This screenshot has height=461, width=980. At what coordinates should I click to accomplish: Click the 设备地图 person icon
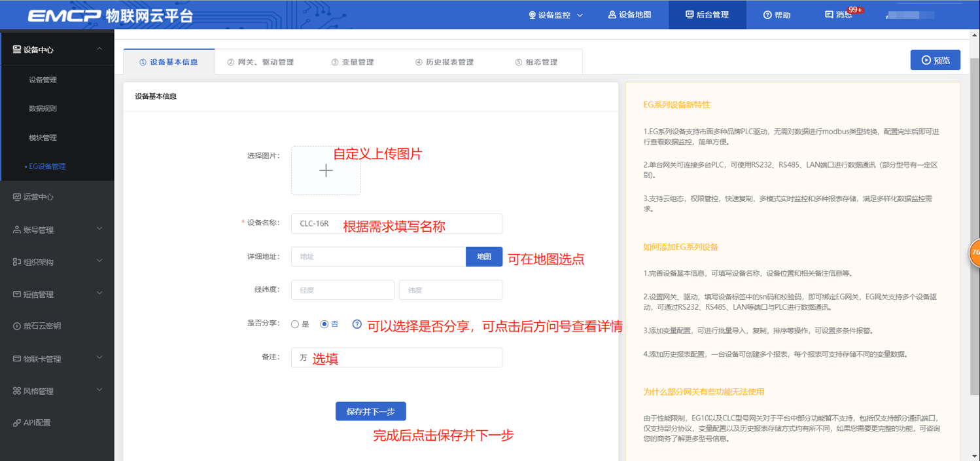point(612,14)
